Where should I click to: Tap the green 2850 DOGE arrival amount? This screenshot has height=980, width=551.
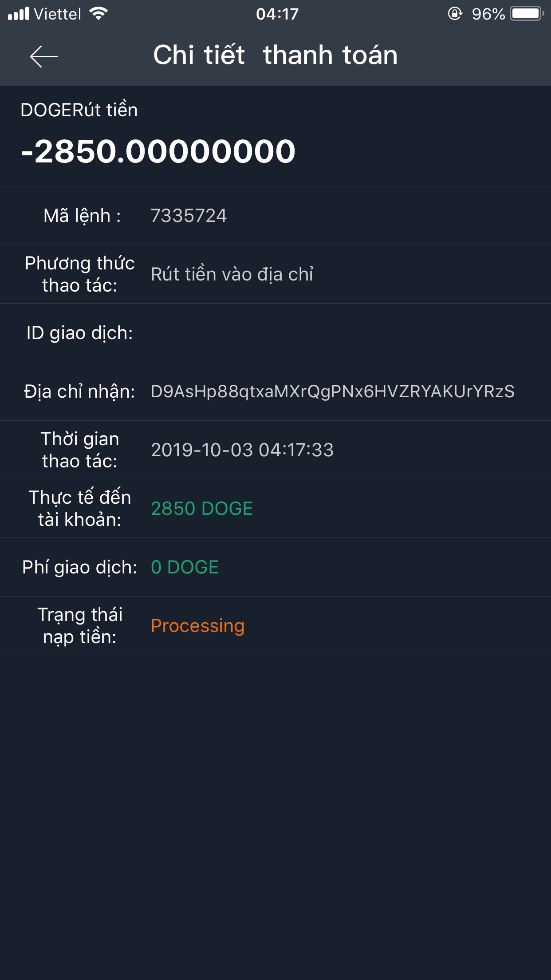[201, 509]
